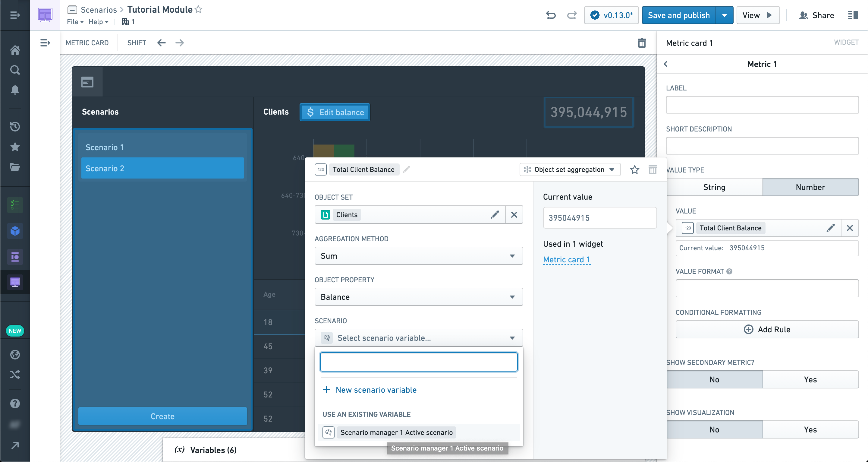Viewport: 868px width, 462px height.
Task: Click New scenario variable
Action: point(370,390)
